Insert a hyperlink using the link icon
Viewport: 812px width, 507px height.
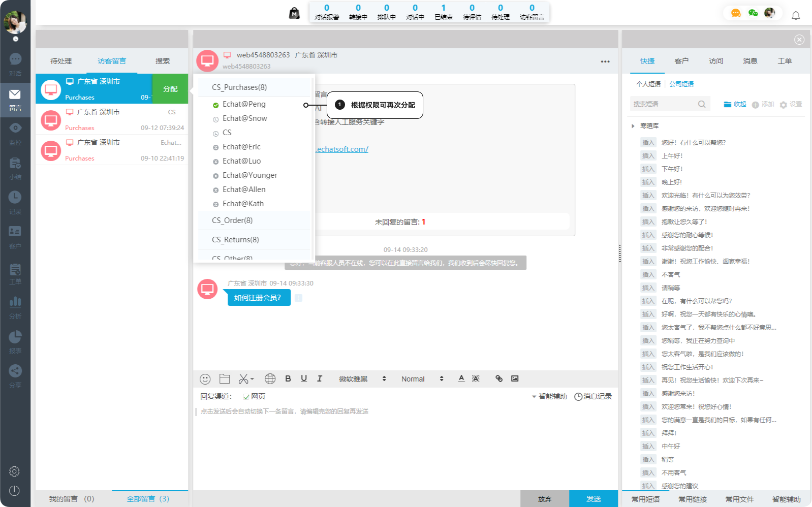pyautogui.click(x=499, y=378)
